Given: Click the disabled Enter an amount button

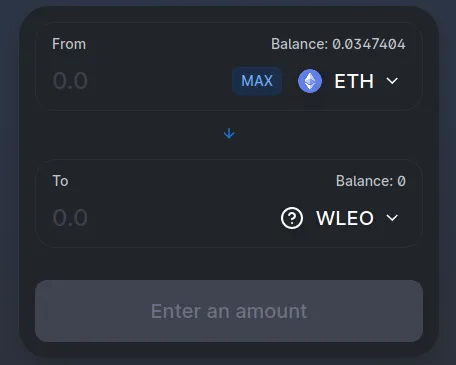Looking at the screenshot, I should [x=229, y=311].
